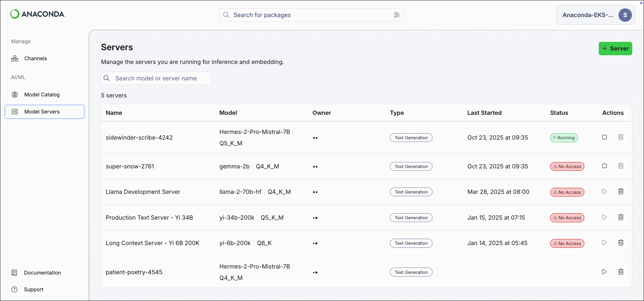Start the patient-poetry-4545 server
This screenshot has width=644, height=301.
(x=604, y=272)
